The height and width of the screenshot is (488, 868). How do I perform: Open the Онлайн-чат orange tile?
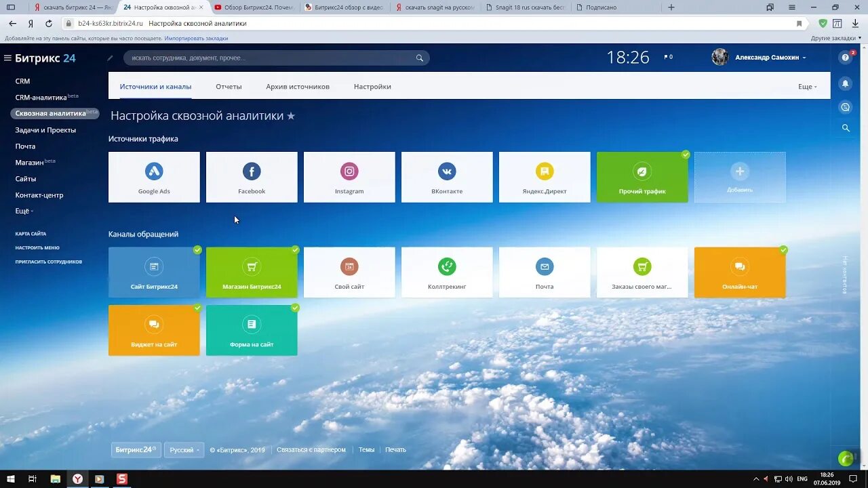[x=740, y=272]
